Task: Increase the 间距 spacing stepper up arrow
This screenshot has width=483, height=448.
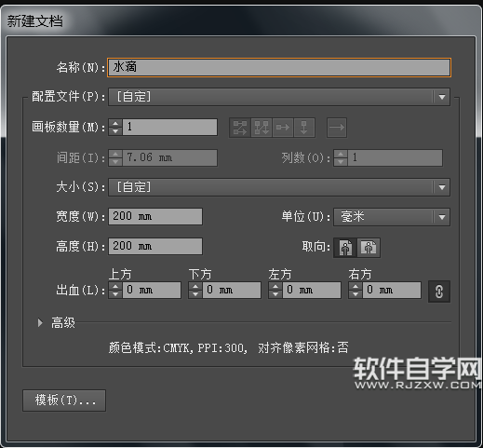Action: tap(115, 154)
